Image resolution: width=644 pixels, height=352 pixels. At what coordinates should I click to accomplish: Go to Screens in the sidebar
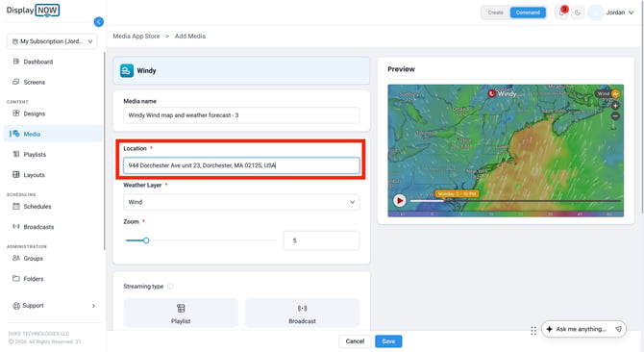(x=34, y=82)
